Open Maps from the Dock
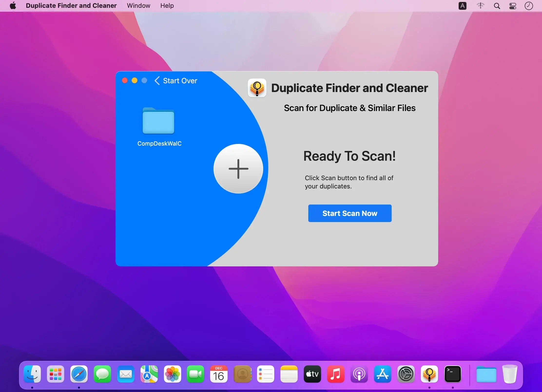Image resolution: width=542 pixels, height=392 pixels. pyautogui.click(x=149, y=374)
